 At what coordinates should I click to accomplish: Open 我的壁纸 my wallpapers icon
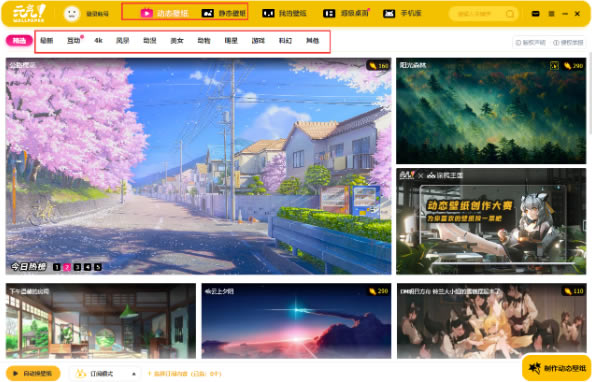(x=268, y=14)
